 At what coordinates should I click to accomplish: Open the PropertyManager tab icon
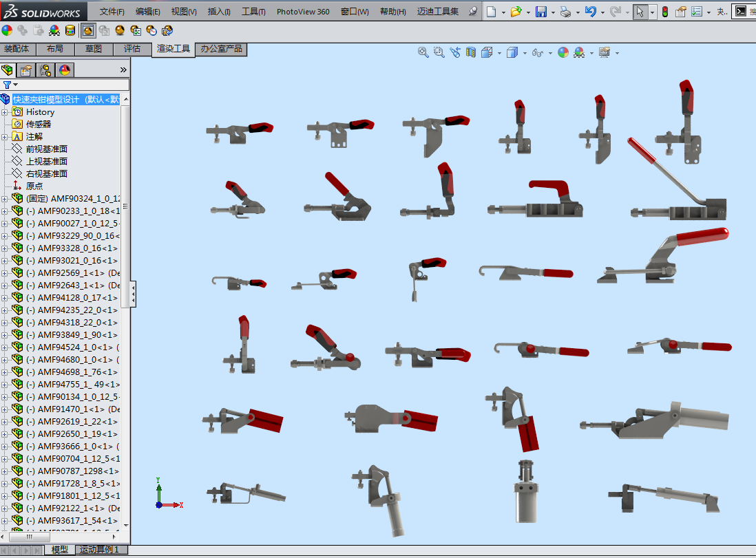pyautogui.click(x=26, y=69)
